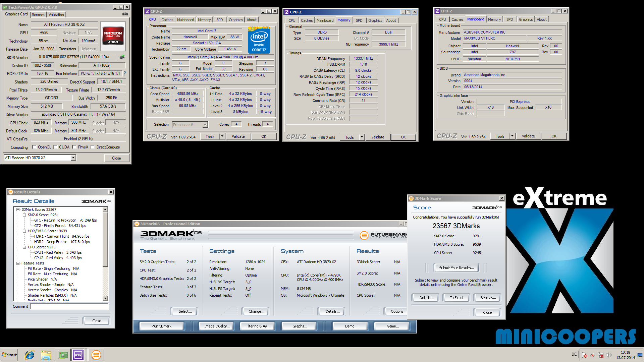Enable the PhysX checkbox
Image resolution: width=644 pixels, height=362 pixels.
click(74, 147)
